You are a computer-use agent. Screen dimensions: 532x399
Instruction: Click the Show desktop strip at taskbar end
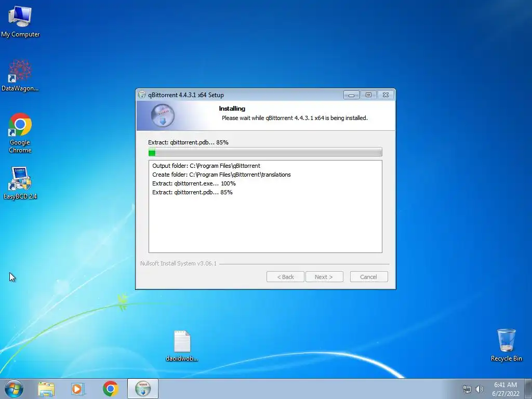pos(528,389)
